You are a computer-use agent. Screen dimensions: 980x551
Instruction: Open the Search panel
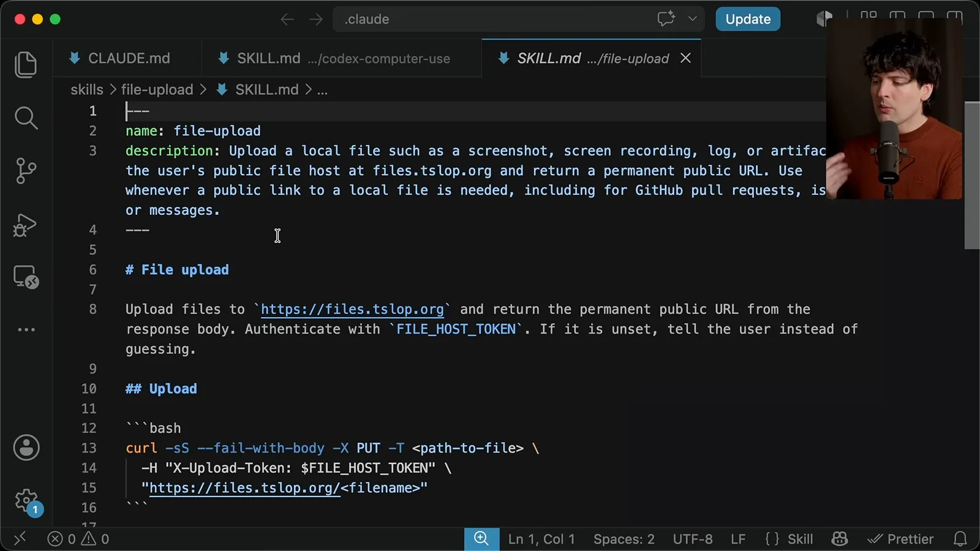(x=26, y=118)
